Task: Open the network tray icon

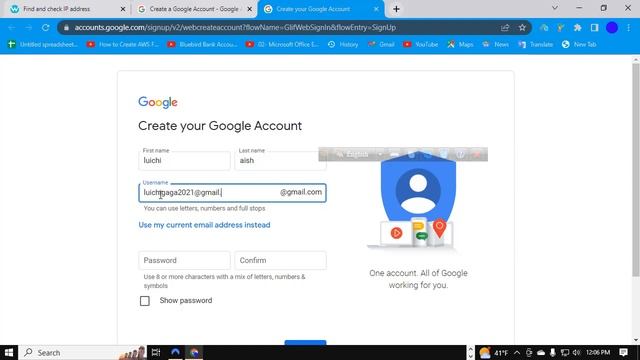Action: [564, 353]
